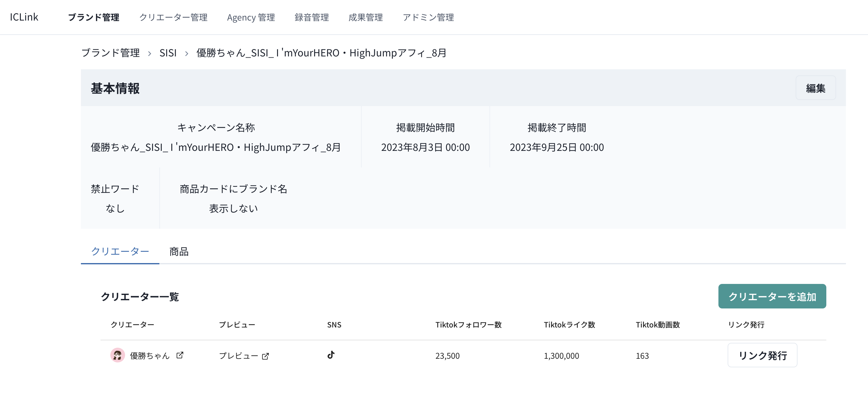Open 録音管理 menu
The width and height of the screenshot is (868, 417).
[312, 17]
